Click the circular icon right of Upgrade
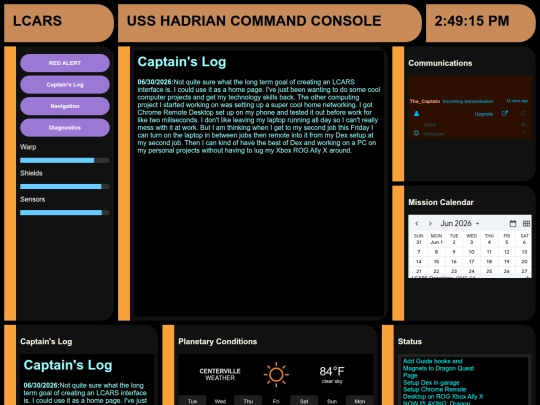This screenshot has width=540, height=405. 523,113
